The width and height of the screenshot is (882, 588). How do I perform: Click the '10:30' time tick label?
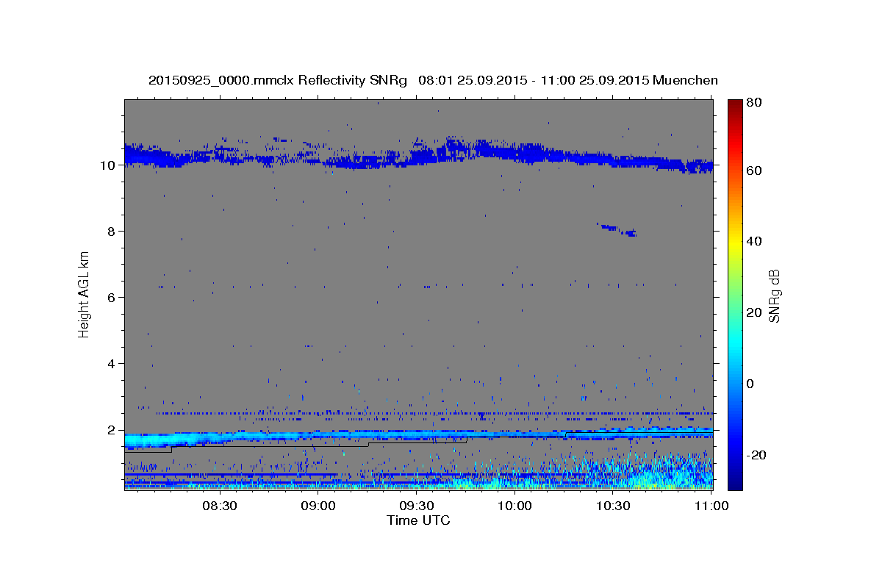[613, 506]
